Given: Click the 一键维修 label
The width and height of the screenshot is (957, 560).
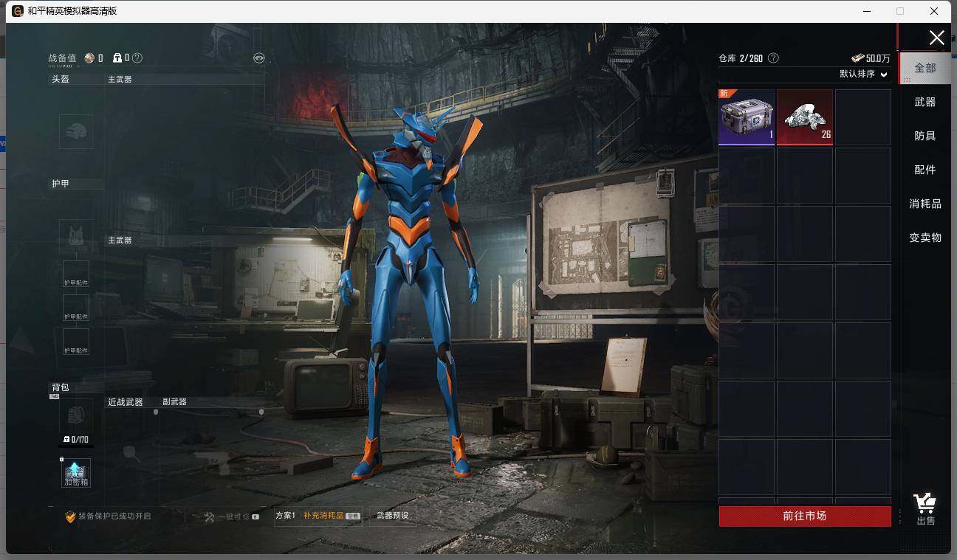Looking at the screenshot, I should [x=236, y=516].
